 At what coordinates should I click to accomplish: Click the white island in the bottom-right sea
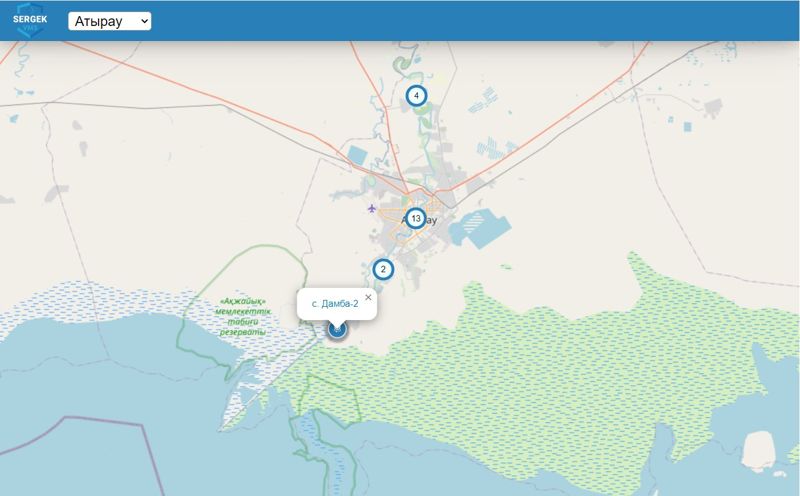click(x=759, y=451)
